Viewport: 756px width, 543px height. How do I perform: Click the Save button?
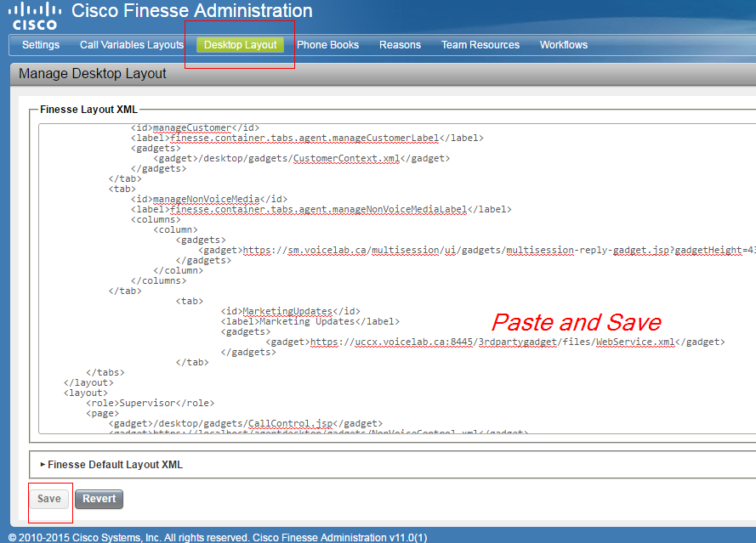[x=49, y=499]
